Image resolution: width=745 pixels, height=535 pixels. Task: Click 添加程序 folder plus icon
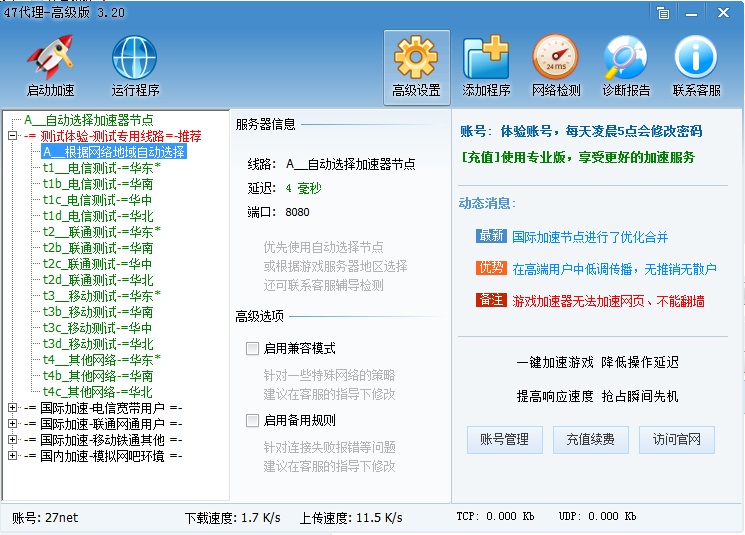486,66
